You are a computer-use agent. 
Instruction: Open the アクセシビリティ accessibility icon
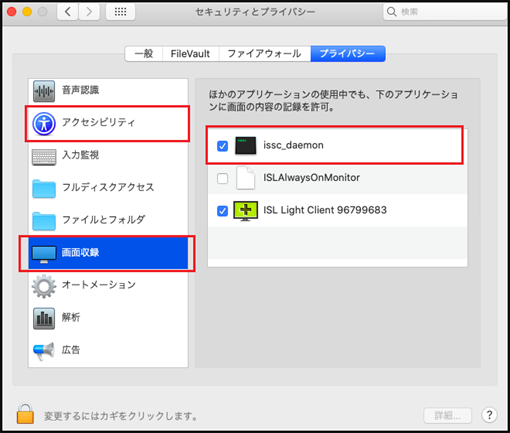click(x=44, y=124)
